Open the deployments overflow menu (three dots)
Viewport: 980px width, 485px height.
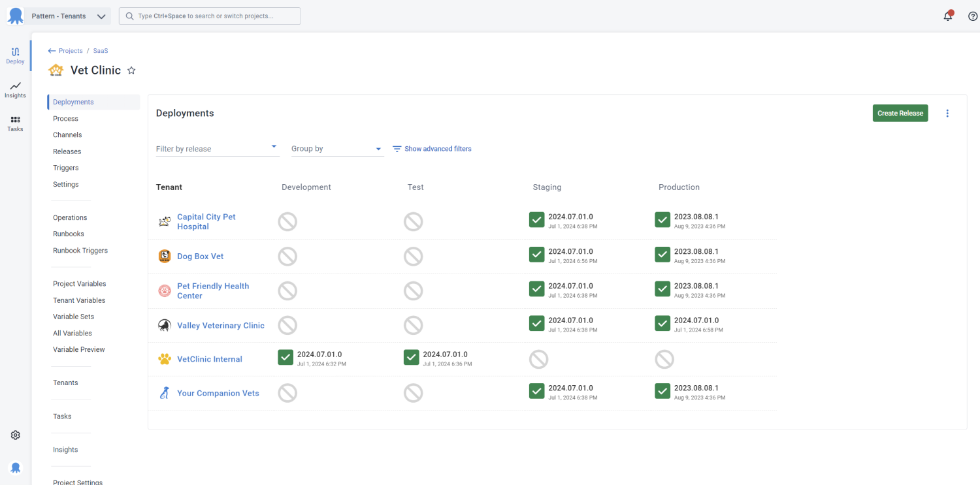(x=947, y=113)
